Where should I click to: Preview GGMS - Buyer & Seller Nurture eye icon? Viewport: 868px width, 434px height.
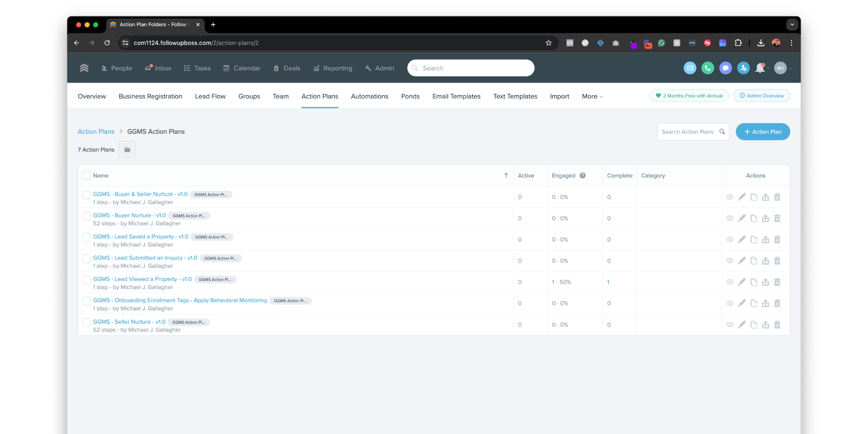point(730,197)
